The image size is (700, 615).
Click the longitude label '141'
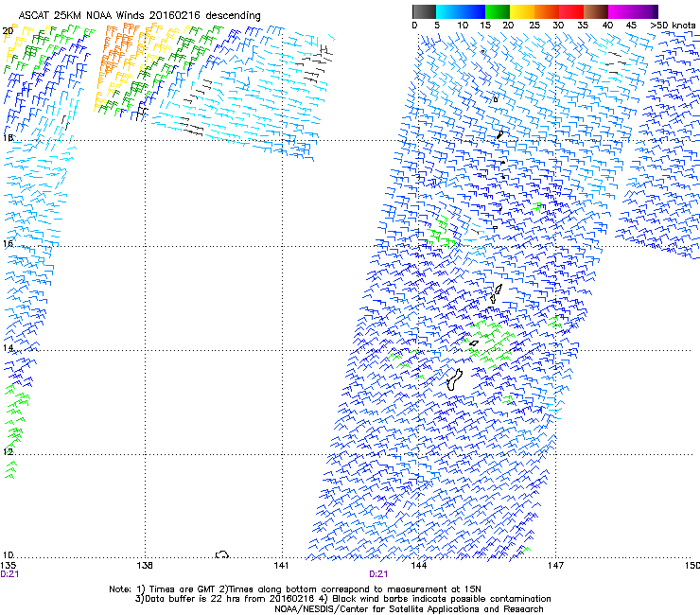tap(281, 566)
